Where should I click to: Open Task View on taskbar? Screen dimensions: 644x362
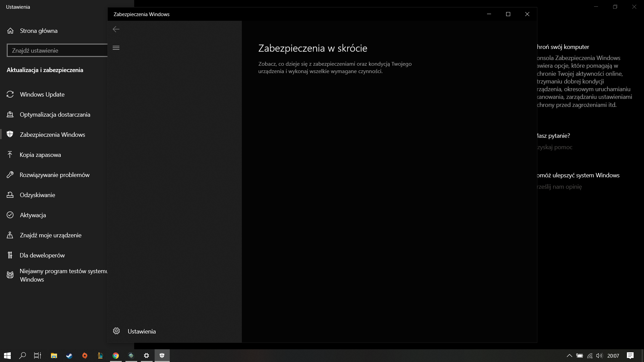(x=38, y=356)
